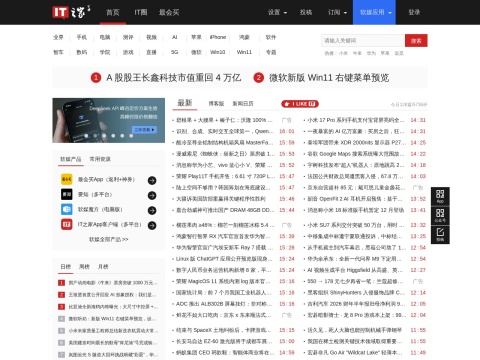
Task: Open the 小米 SU7 系列 news article
Action: pos(355,225)
